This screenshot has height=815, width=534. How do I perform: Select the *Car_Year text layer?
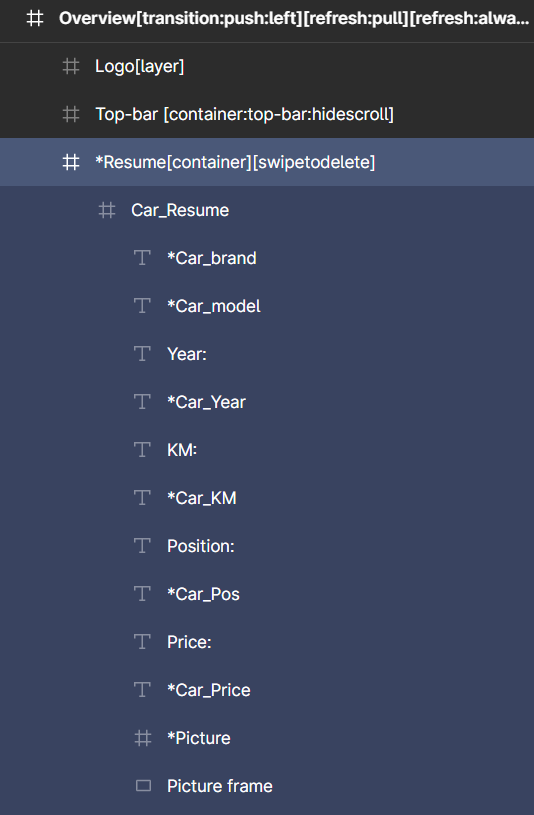coord(267,402)
